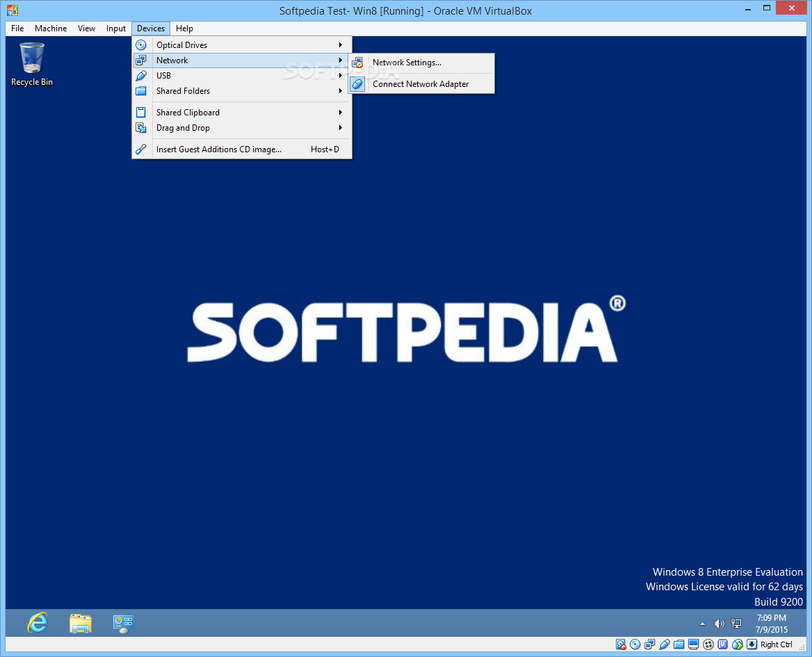Screen dimensions: 812x657
Task: Click the network status bar icon
Action: point(649,644)
